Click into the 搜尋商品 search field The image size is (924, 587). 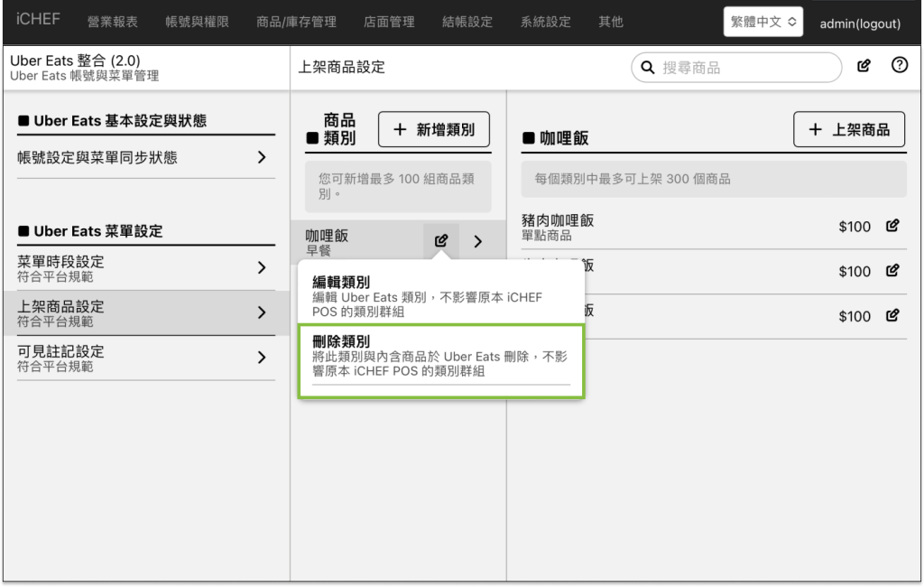coord(744,68)
